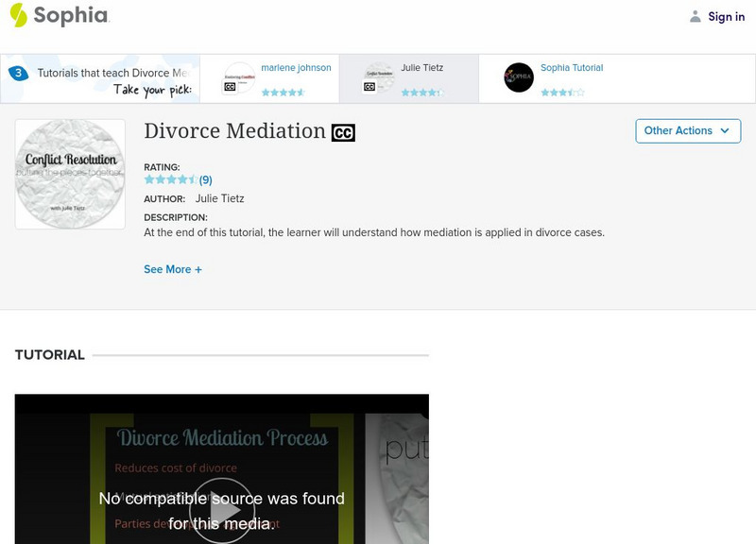
Task: Click the 'Tutorials that teach Divorce Me' text
Action: tap(113, 73)
